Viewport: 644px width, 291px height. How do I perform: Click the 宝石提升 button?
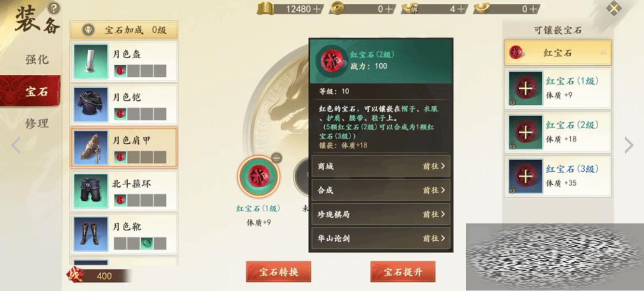(x=403, y=272)
